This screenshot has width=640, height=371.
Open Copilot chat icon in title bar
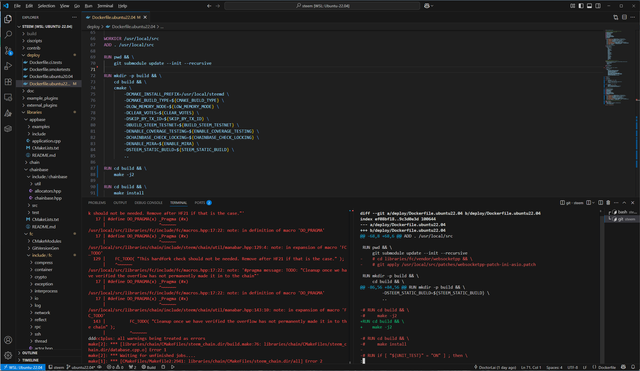click(x=427, y=6)
